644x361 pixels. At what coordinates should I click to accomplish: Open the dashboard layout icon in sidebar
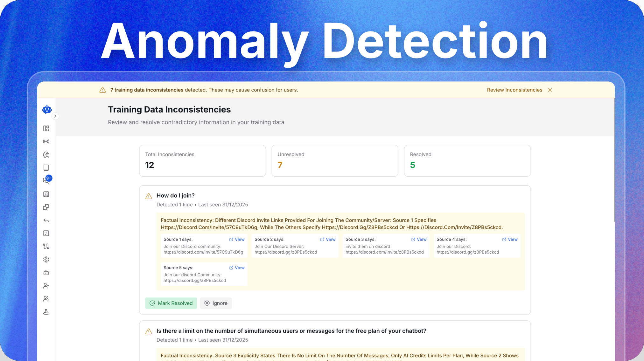[x=46, y=128]
